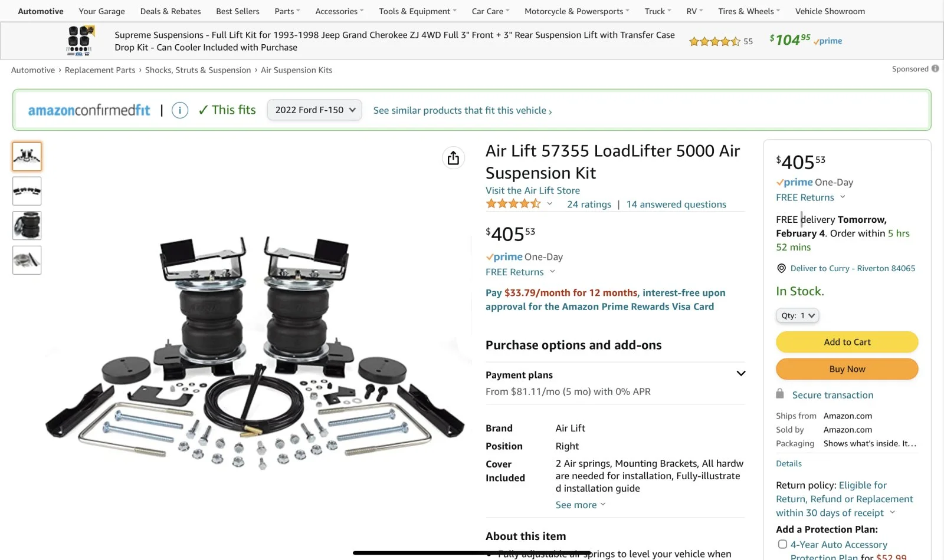Click the Secure transaction lock icon
Viewport: 944px width, 560px height.
point(780,394)
